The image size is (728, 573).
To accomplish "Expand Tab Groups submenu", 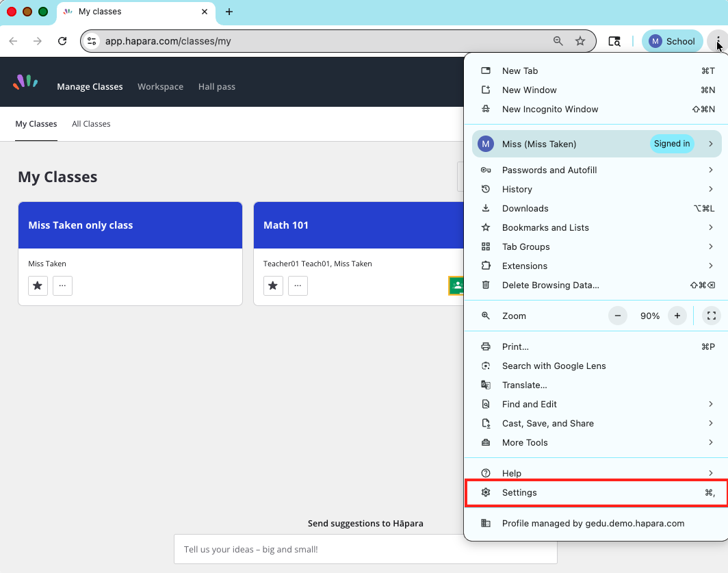I will [x=596, y=246].
